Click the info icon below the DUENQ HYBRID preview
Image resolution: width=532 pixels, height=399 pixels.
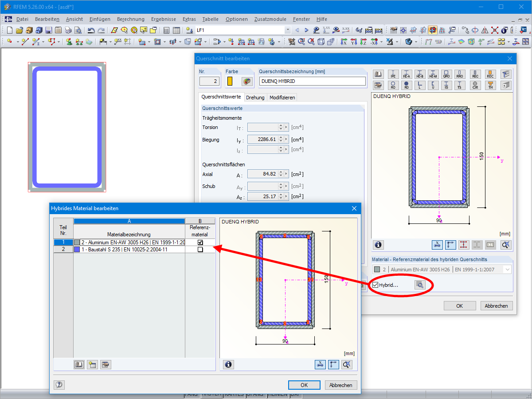pyautogui.click(x=378, y=244)
